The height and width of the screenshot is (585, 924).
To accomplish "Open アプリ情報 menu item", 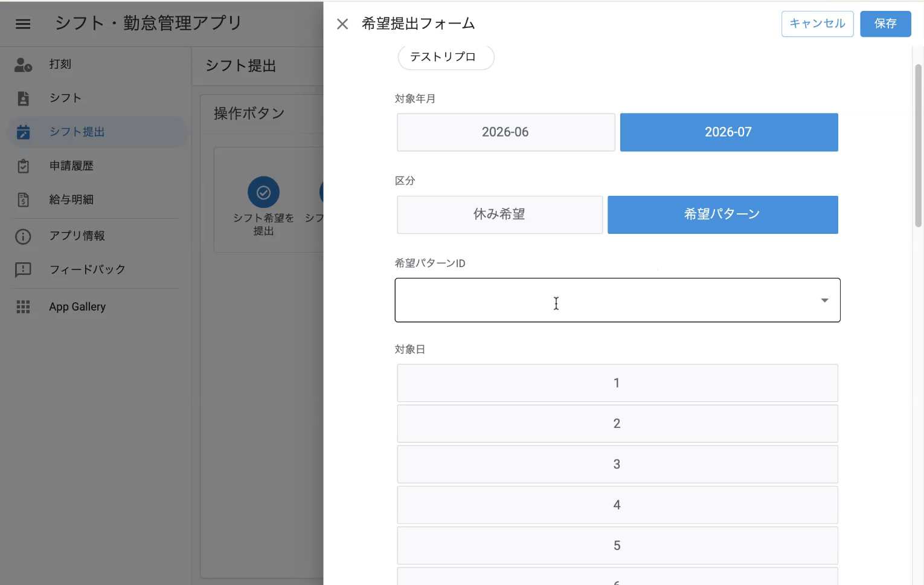I will coord(98,236).
